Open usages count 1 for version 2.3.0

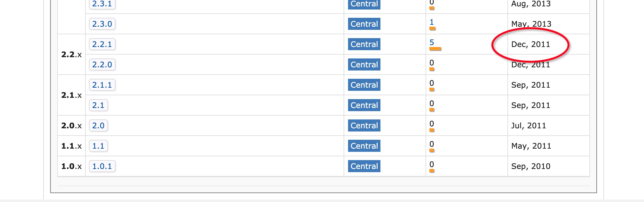click(x=432, y=22)
